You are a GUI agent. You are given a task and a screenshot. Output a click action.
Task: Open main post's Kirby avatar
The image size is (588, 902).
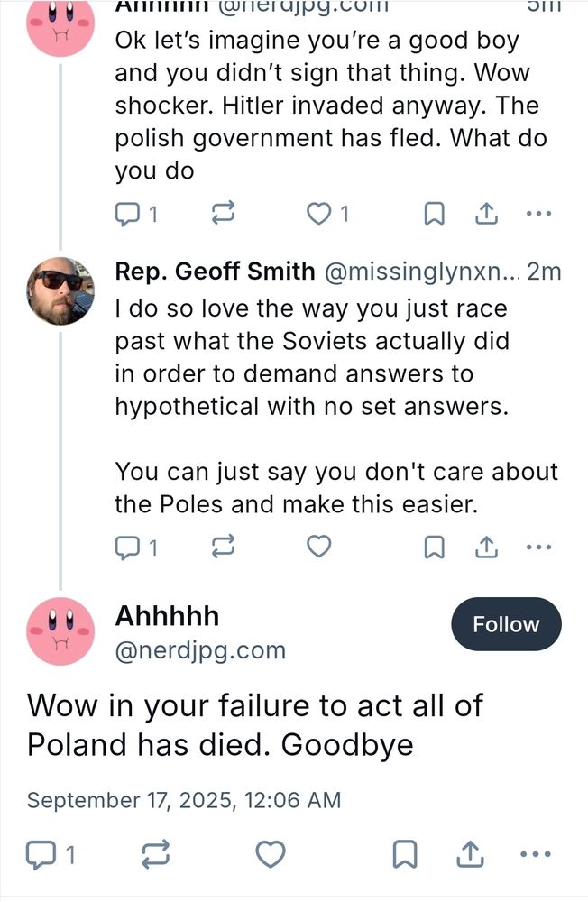point(61,630)
